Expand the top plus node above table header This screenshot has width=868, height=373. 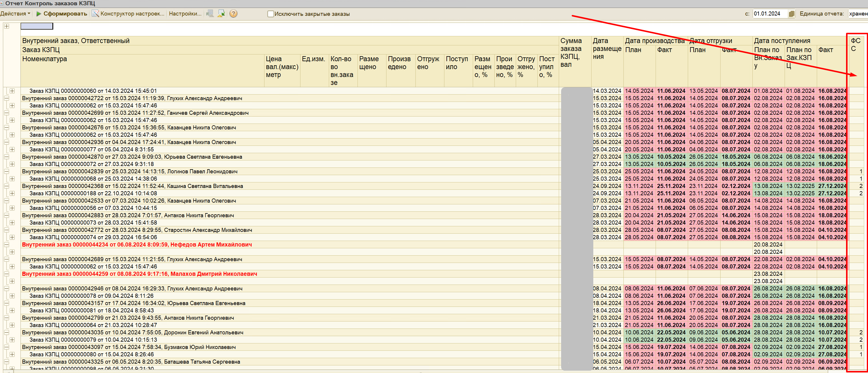point(6,26)
